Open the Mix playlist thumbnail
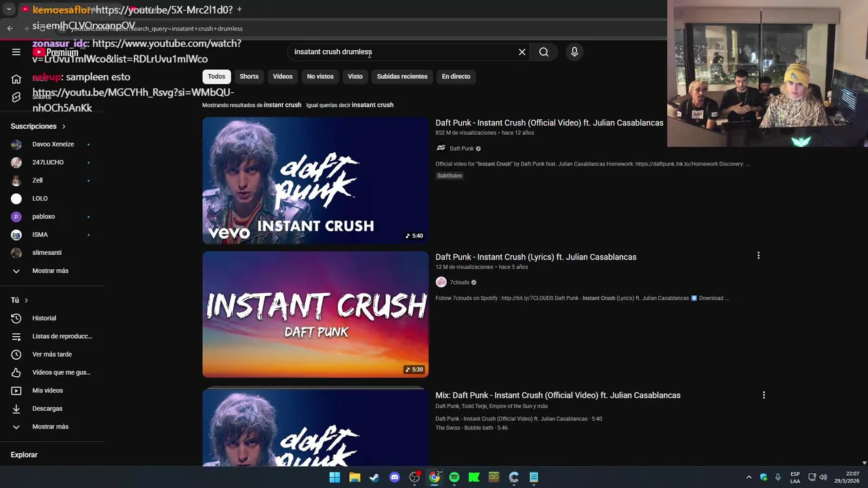The width and height of the screenshot is (868, 488). point(315,427)
